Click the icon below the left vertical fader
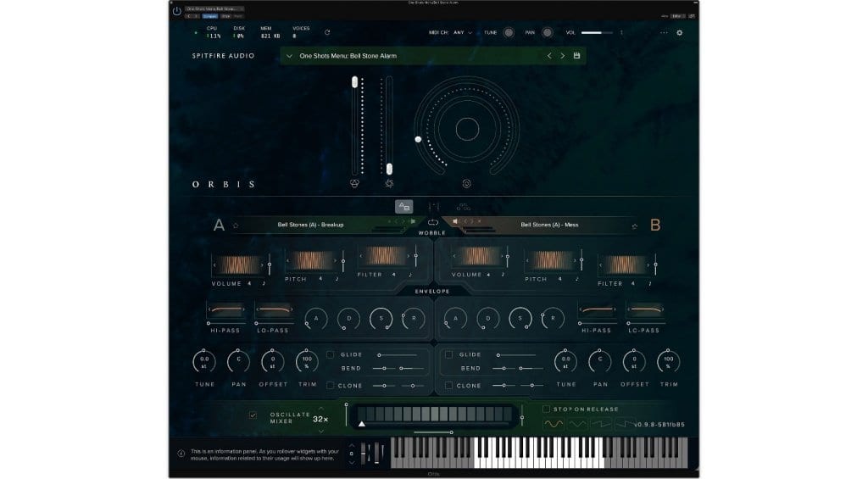This screenshot has height=479, width=868. [x=355, y=183]
